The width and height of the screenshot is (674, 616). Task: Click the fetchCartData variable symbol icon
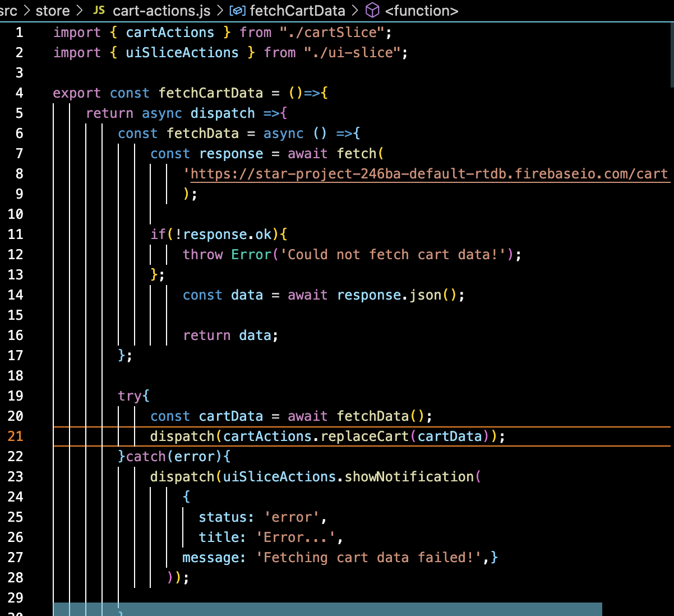(238, 11)
